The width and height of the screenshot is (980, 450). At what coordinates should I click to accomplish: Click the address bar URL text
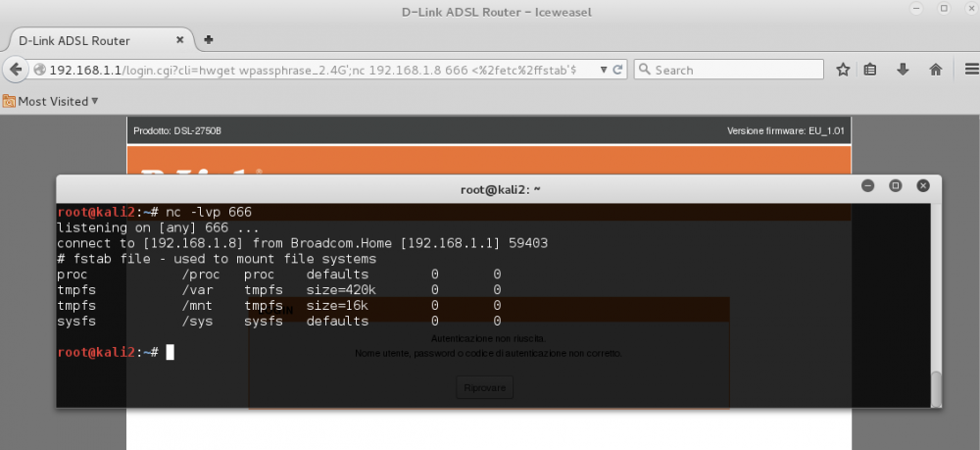click(x=314, y=70)
